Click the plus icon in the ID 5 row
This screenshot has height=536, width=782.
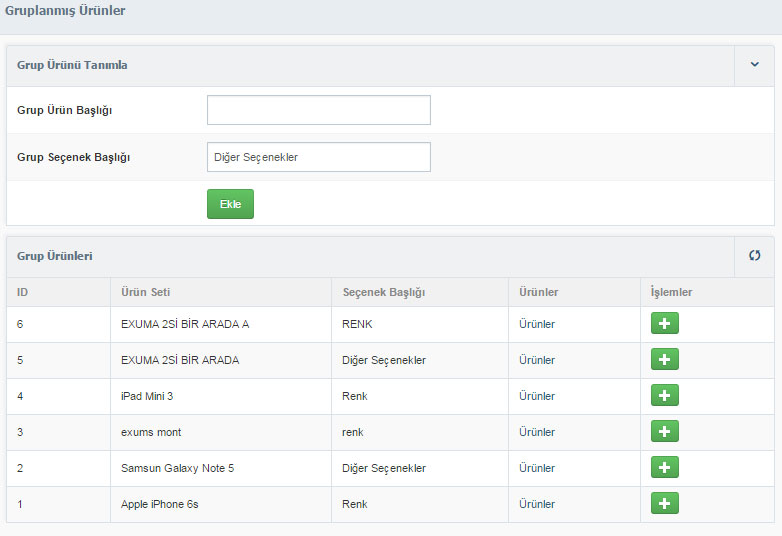664,359
